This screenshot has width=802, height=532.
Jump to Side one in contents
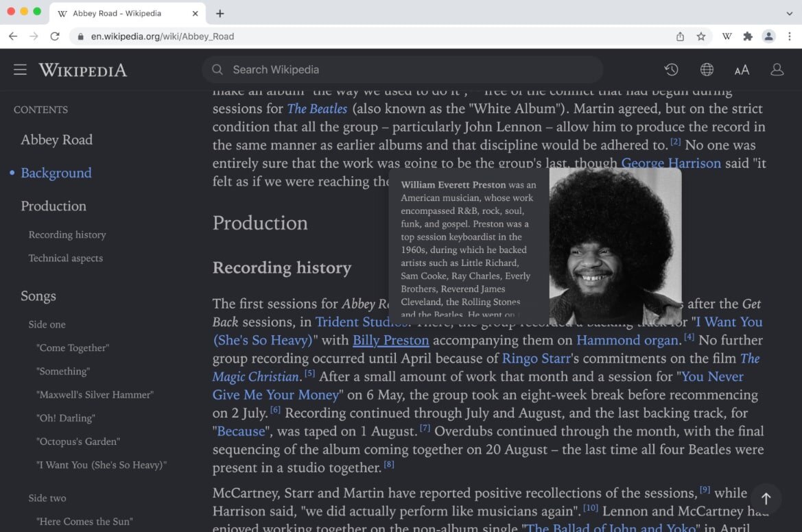click(x=47, y=324)
